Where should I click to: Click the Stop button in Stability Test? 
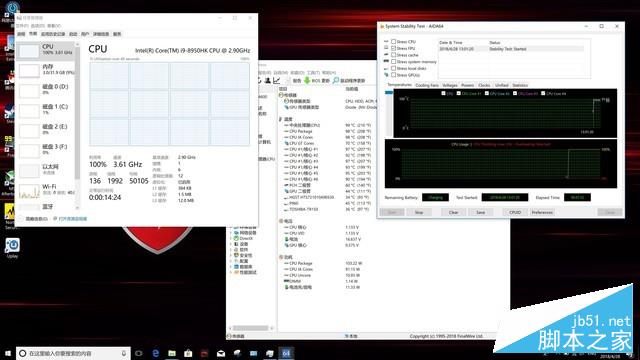point(419,212)
